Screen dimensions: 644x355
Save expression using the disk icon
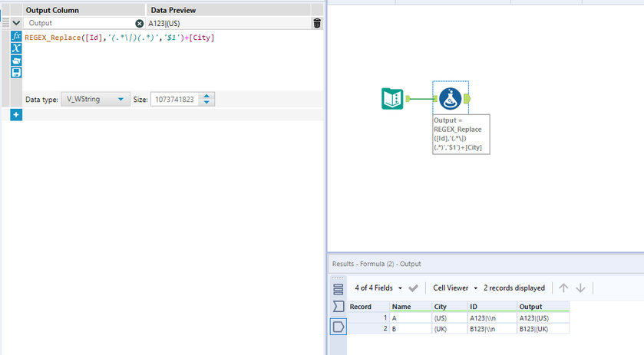point(16,73)
